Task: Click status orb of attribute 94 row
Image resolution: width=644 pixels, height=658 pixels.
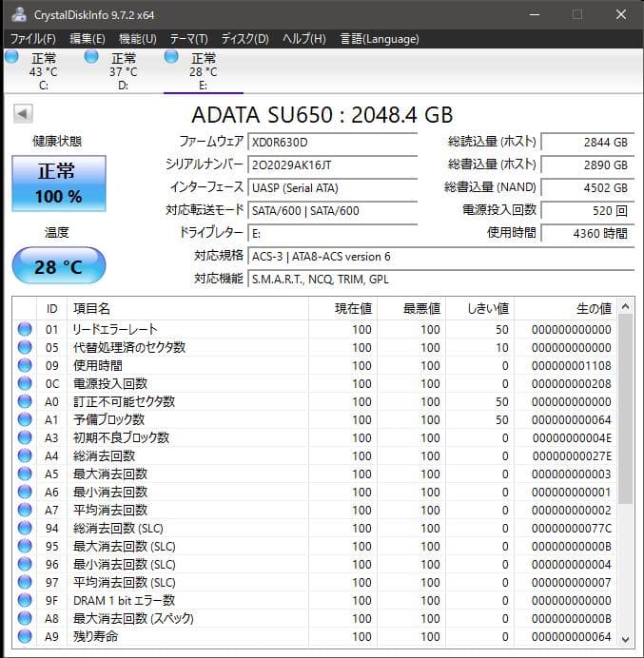Action: pos(25,528)
